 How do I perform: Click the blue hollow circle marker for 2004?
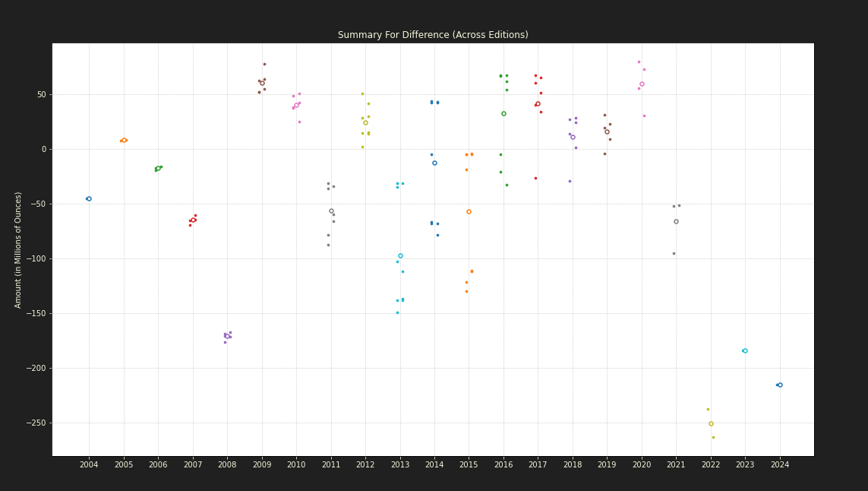point(89,199)
